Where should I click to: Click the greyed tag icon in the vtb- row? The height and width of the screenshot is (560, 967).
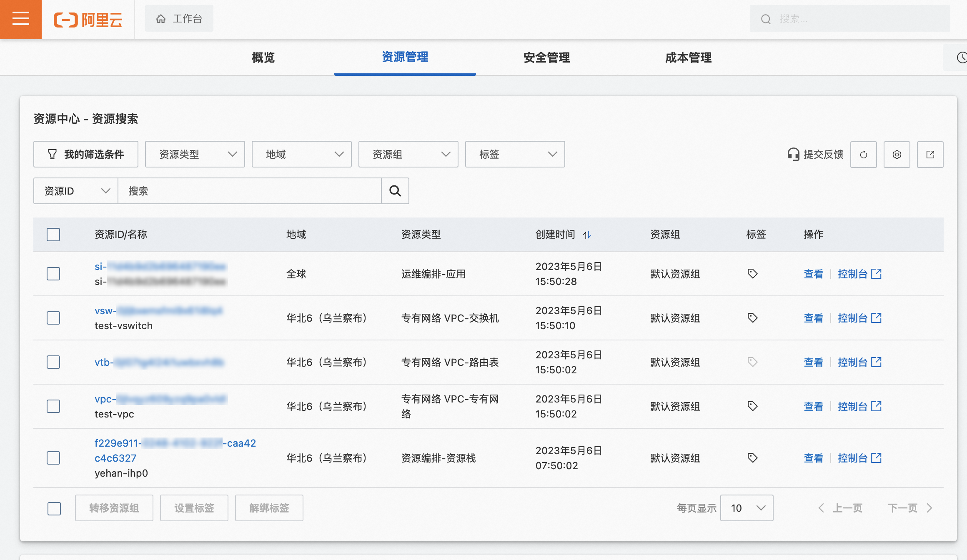[x=752, y=362]
